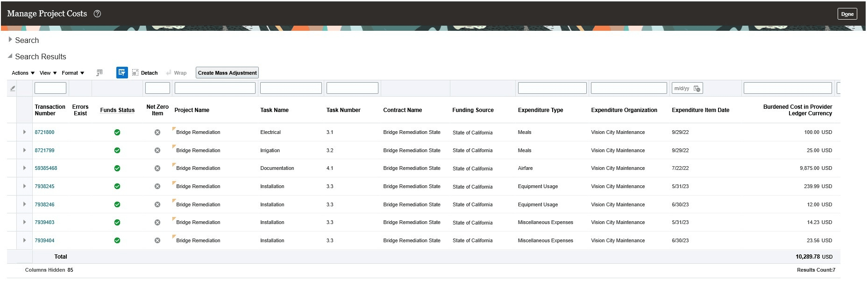Viewport: 868px width, 281px height.
Task: Sort by Funds Status column header
Action: pyautogui.click(x=117, y=110)
